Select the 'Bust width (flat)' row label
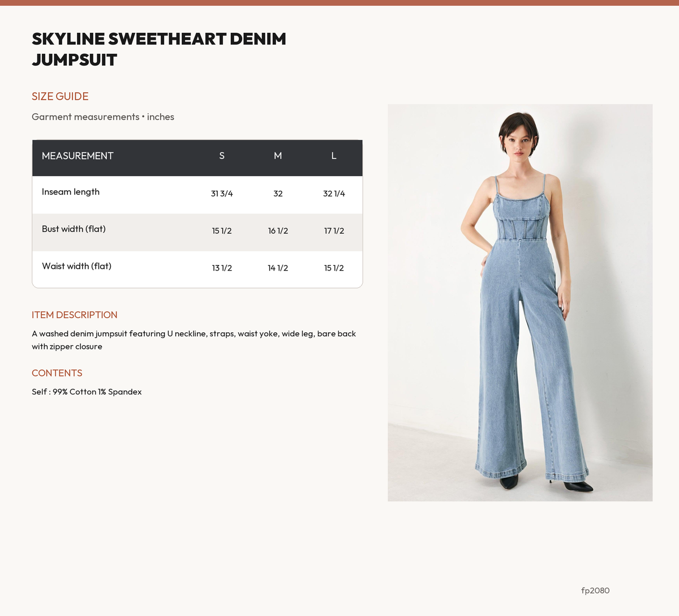 74,229
